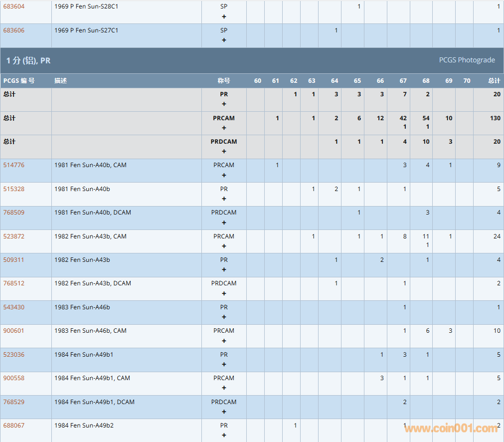504x442 pixels.
Task: Show plus grades for 1984 Fen Sun-A49b1, DCAM
Action: point(224,412)
